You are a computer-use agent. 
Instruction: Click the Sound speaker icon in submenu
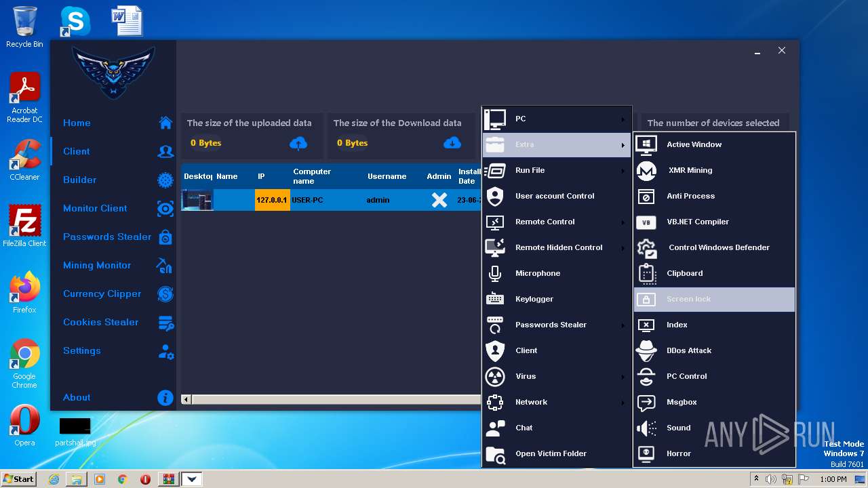647,428
